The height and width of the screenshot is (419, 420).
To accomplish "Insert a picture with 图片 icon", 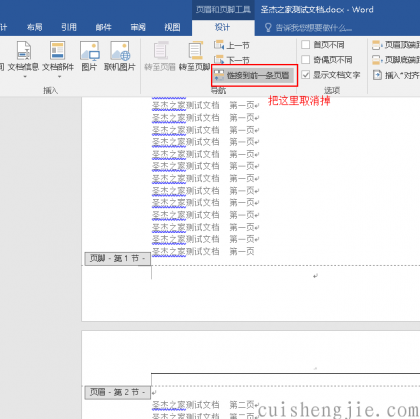I will [89, 51].
